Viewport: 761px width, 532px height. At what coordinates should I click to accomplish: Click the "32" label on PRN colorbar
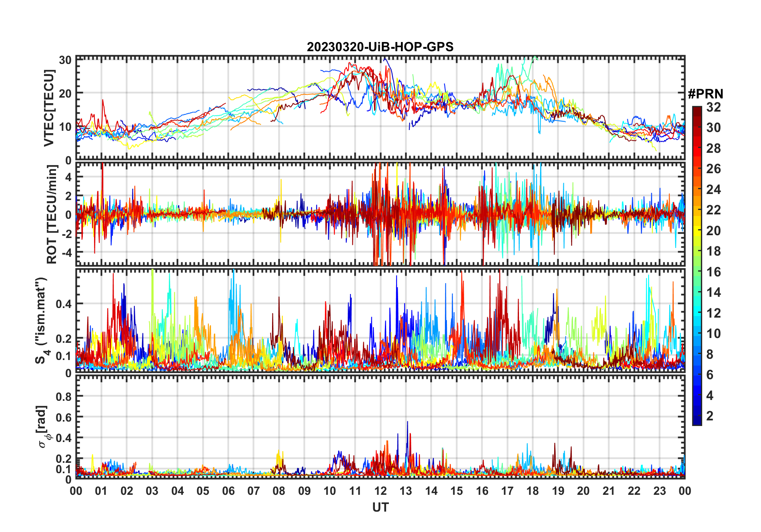point(713,107)
